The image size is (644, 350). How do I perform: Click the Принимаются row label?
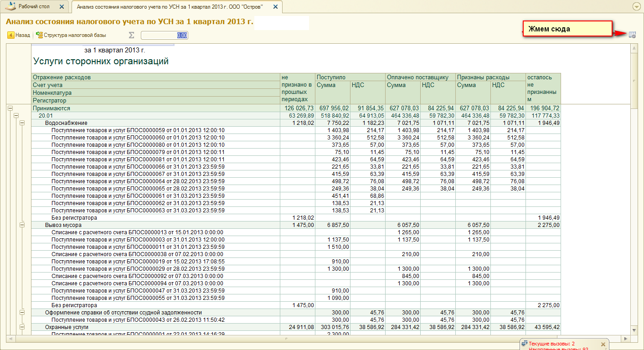[x=52, y=108]
